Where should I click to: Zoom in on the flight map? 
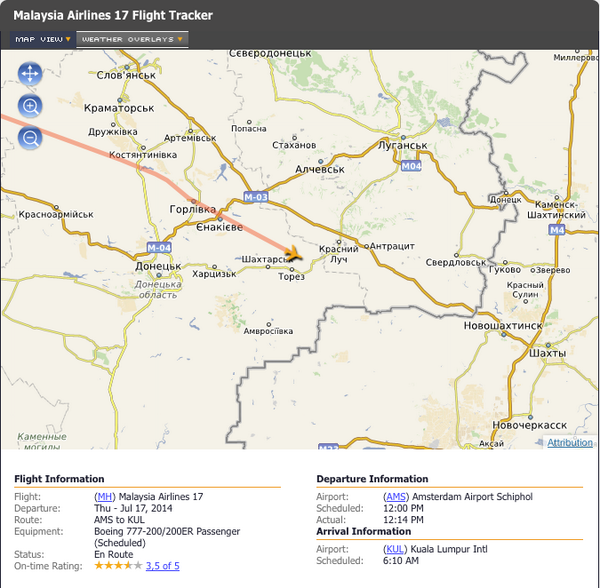30,106
